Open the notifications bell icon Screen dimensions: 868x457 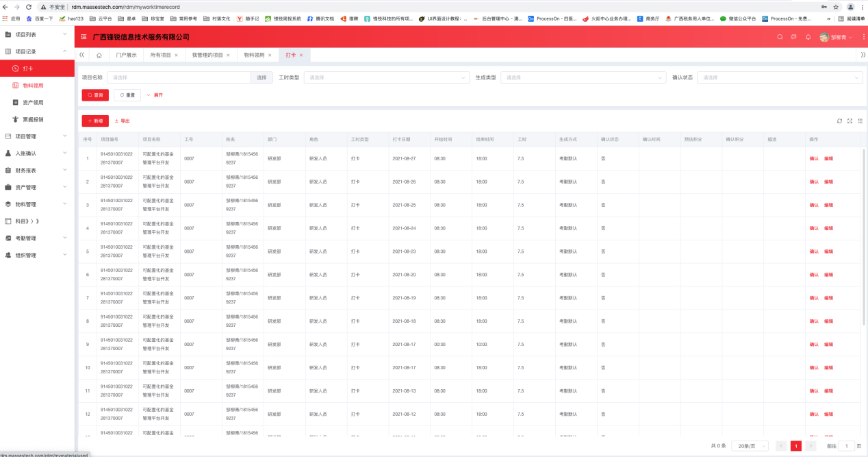(x=808, y=37)
